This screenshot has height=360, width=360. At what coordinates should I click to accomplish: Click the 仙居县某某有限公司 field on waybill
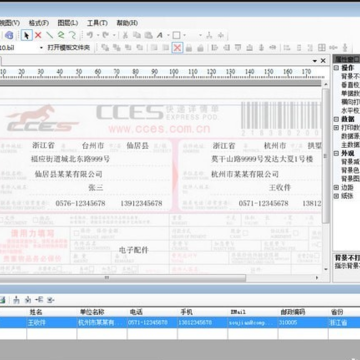pyautogui.click(x=68, y=174)
